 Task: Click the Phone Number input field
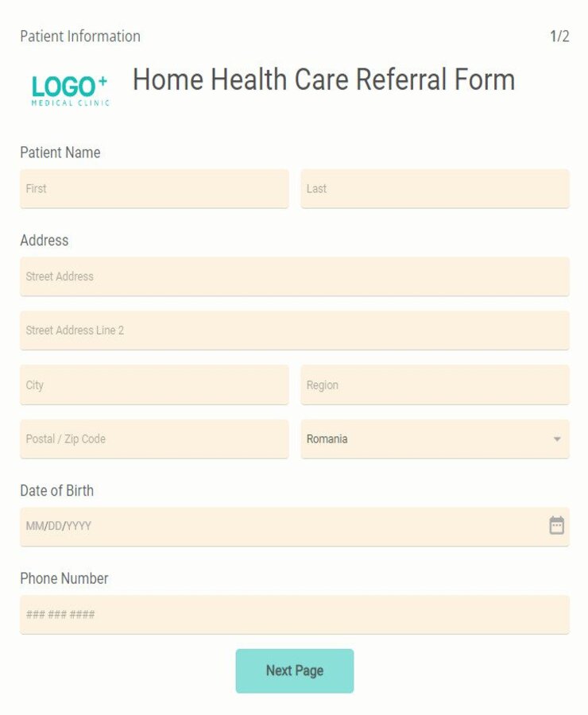coord(294,613)
